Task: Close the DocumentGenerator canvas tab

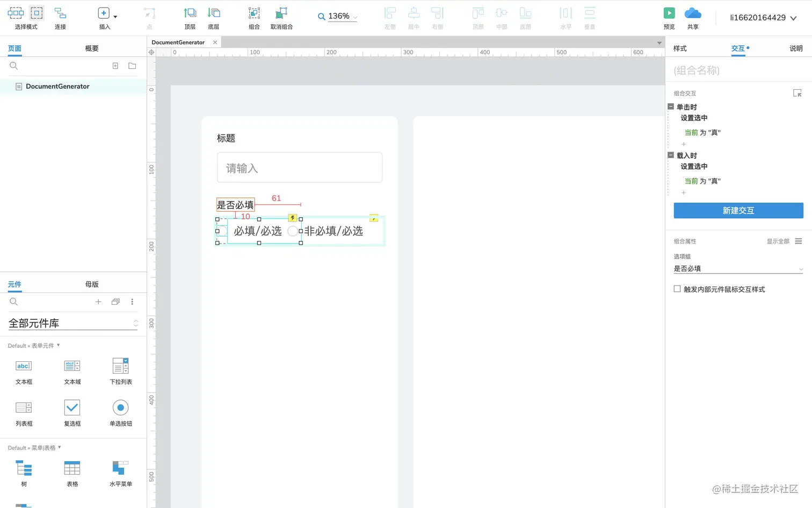Action: pyautogui.click(x=215, y=42)
